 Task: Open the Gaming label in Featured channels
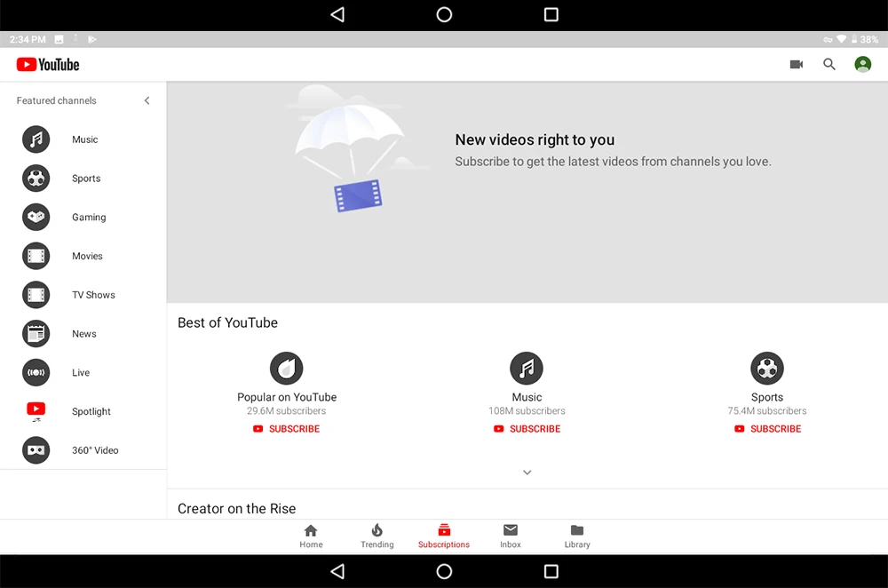click(89, 217)
